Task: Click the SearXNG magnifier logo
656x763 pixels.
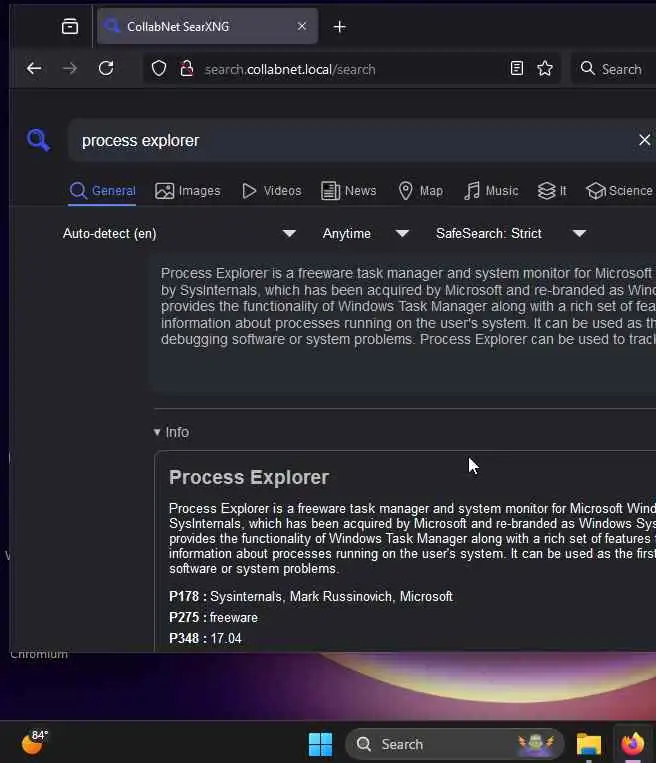Action: click(38, 140)
